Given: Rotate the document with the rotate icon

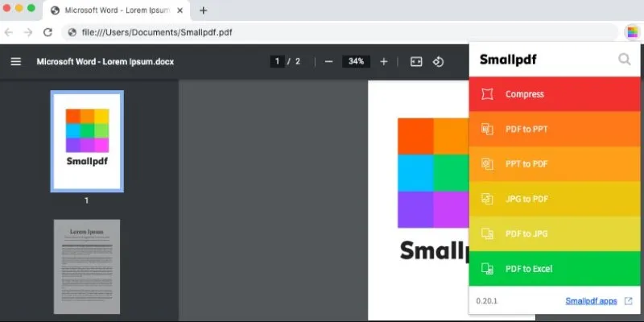Looking at the screenshot, I should coord(438,62).
